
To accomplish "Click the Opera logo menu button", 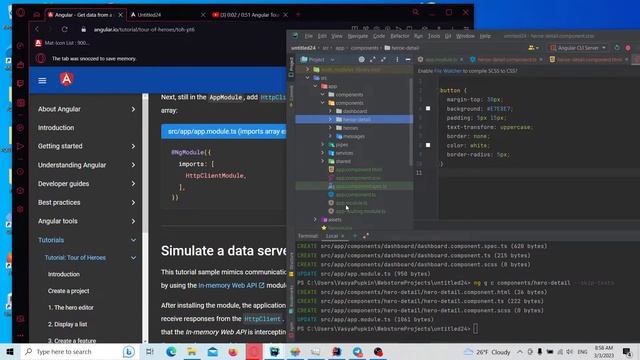I will pos(20,12).
